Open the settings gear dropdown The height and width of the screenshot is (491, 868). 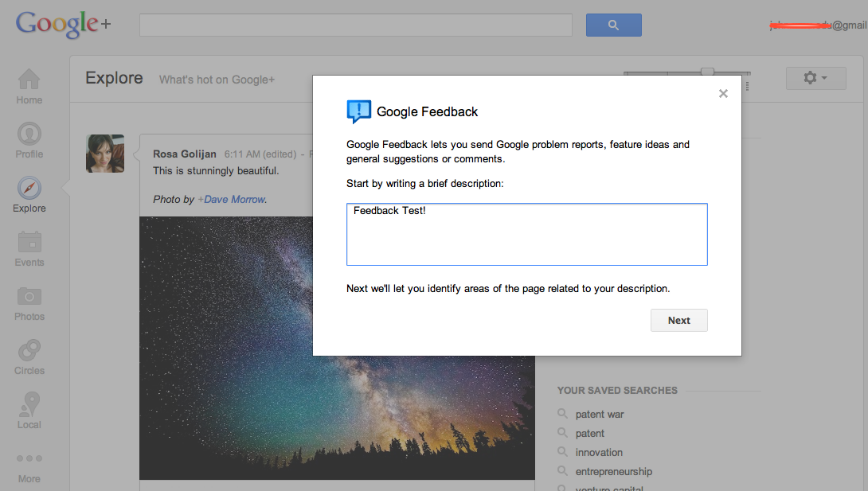tap(815, 78)
